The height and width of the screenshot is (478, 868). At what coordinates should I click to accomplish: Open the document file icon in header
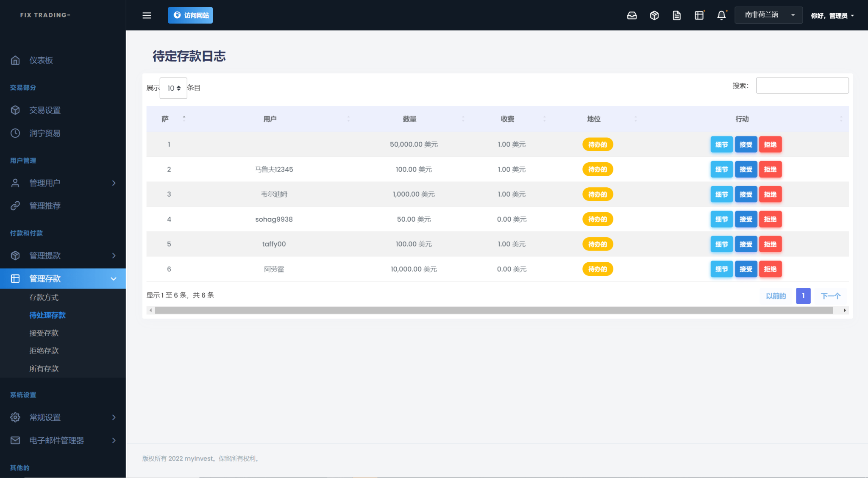pyautogui.click(x=677, y=15)
